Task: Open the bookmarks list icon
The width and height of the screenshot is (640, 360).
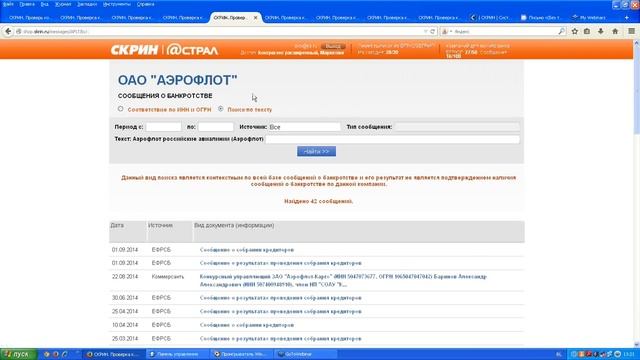Action: point(587,31)
